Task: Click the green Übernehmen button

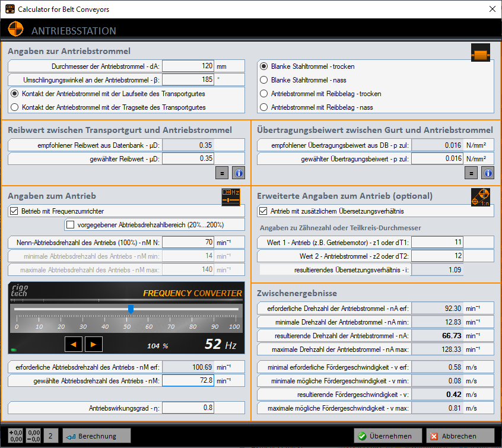Action: point(387,436)
